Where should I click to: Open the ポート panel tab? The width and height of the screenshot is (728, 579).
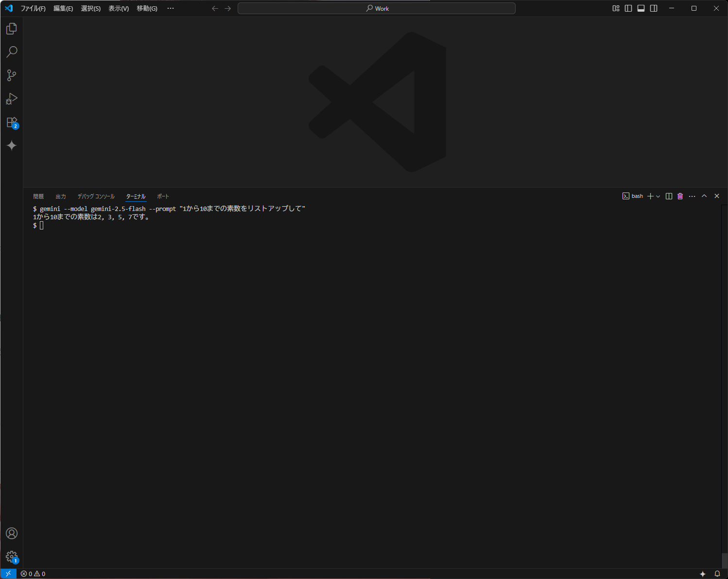(x=163, y=196)
